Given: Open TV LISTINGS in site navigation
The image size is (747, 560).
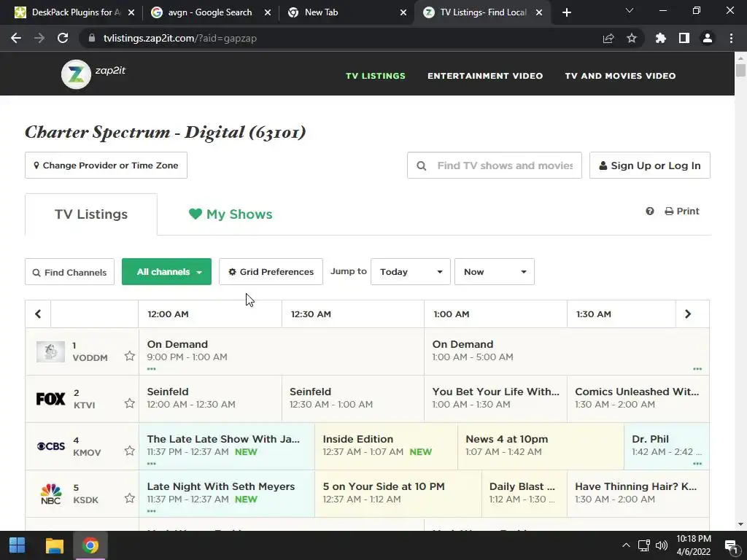Looking at the screenshot, I should point(376,76).
